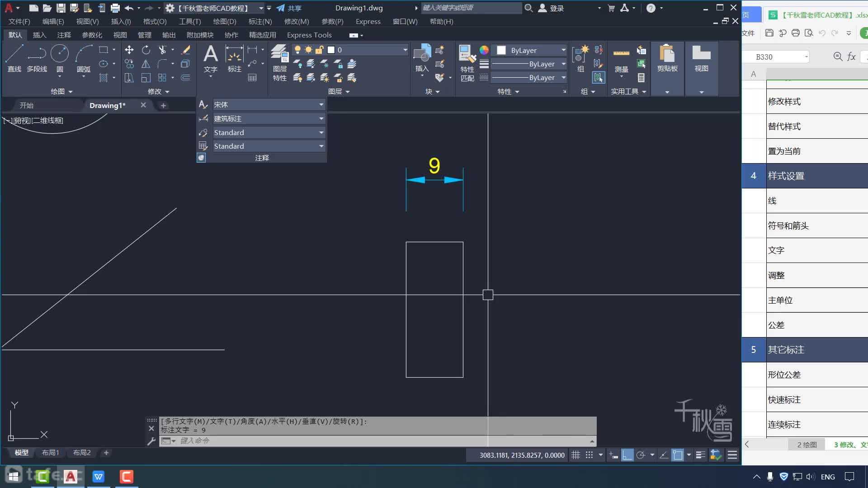The width and height of the screenshot is (868, 488).
Task: Add new drawing tab with plus
Action: click(x=163, y=105)
